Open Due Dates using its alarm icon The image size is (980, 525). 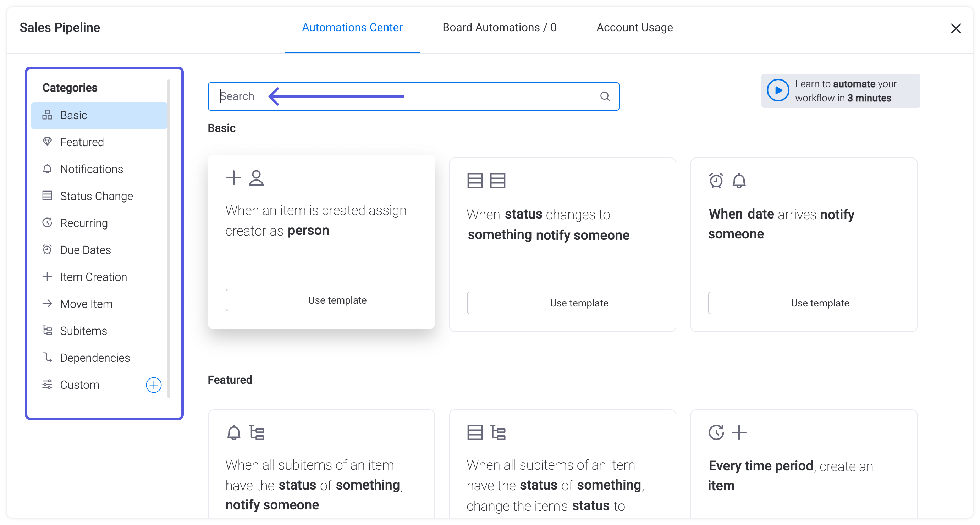[47, 250]
